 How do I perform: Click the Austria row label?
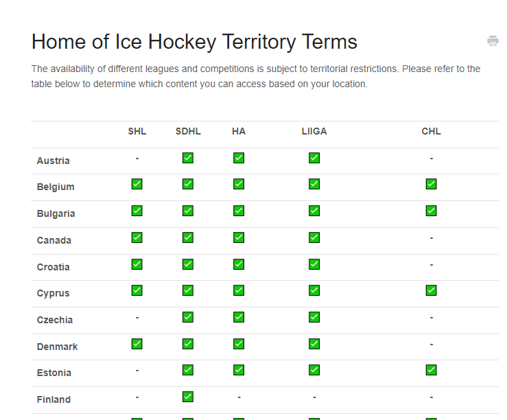pyautogui.click(x=54, y=161)
